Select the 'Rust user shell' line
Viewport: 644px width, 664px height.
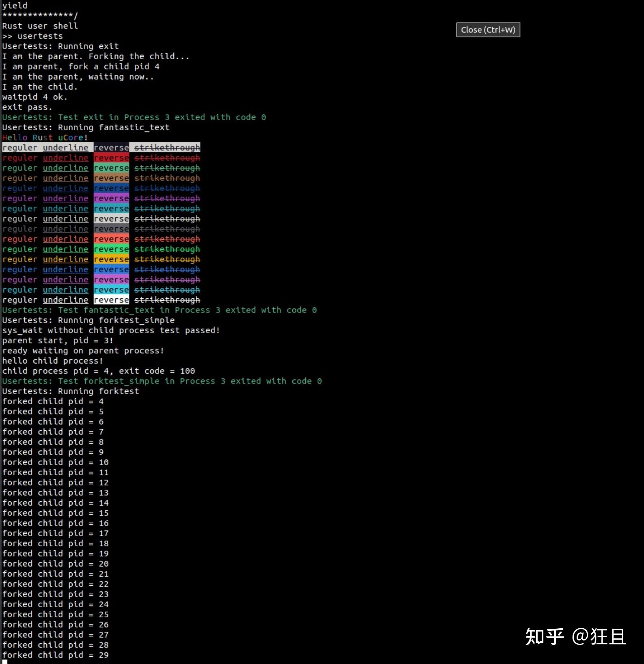[x=40, y=26]
